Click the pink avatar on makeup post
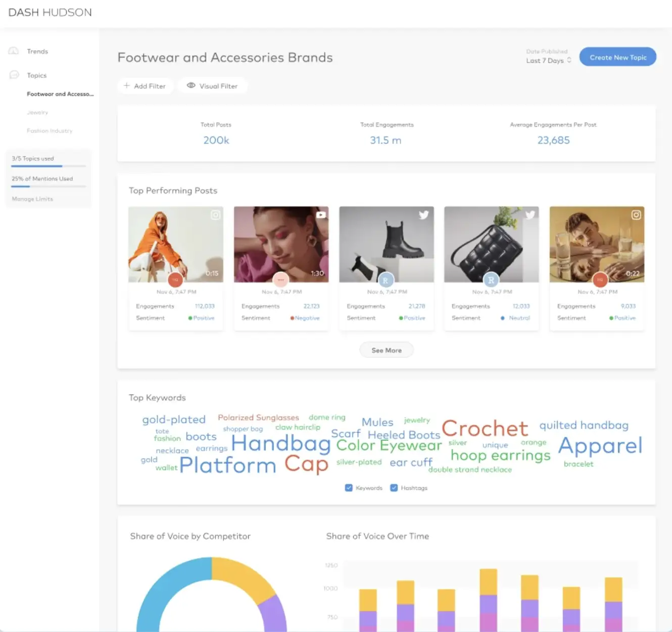This screenshot has width=672, height=632. click(280, 279)
